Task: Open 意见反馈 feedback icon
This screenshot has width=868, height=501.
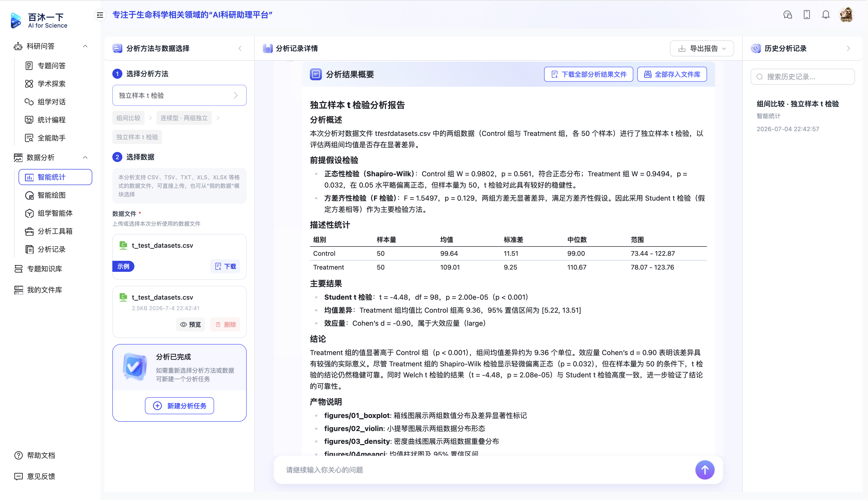Action: 18,476
